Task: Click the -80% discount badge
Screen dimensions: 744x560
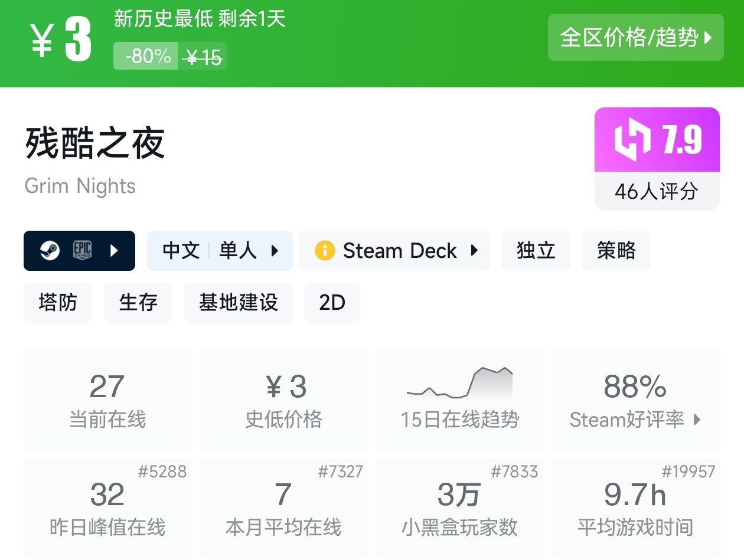Action: pyautogui.click(x=146, y=57)
